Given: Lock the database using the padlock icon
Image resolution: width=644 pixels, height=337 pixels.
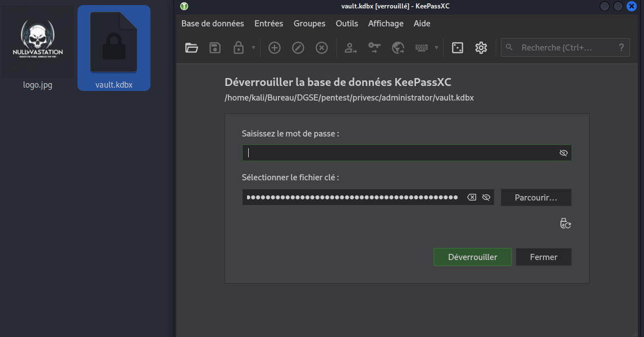Looking at the screenshot, I should 238,48.
